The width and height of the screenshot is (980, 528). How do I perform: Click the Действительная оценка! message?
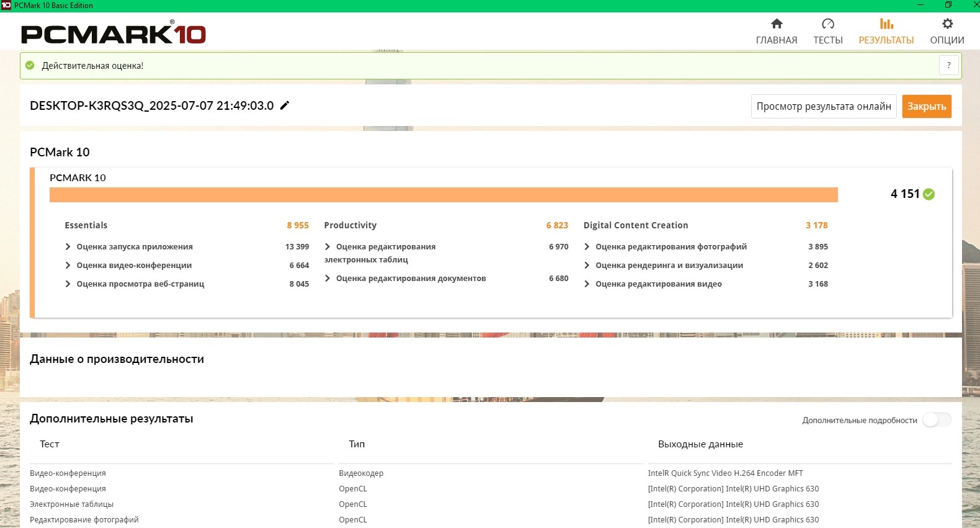pyautogui.click(x=92, y=66)
